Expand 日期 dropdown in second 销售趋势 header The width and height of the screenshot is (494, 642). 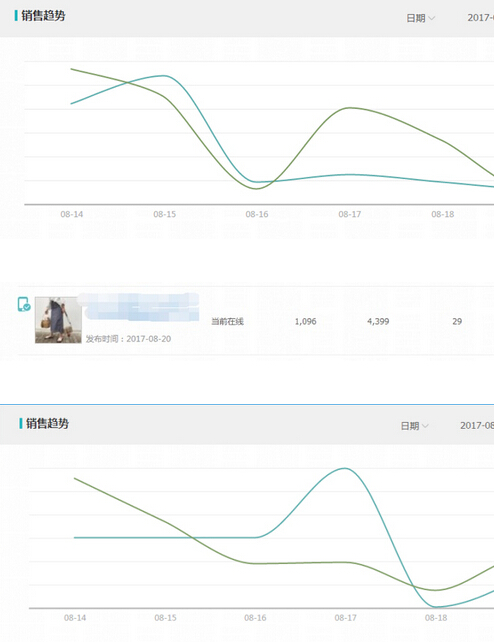click(415, 426)
